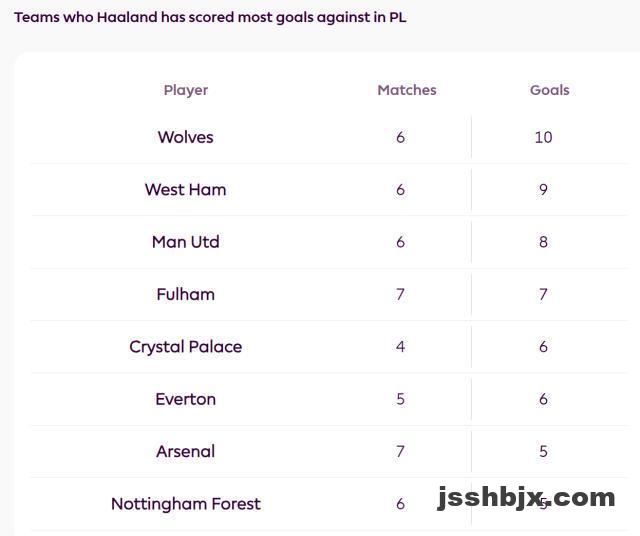This screenshot has height=536, width=640.
Task: Click the table title about Haaland goals
Action: (x=210, y=17)
